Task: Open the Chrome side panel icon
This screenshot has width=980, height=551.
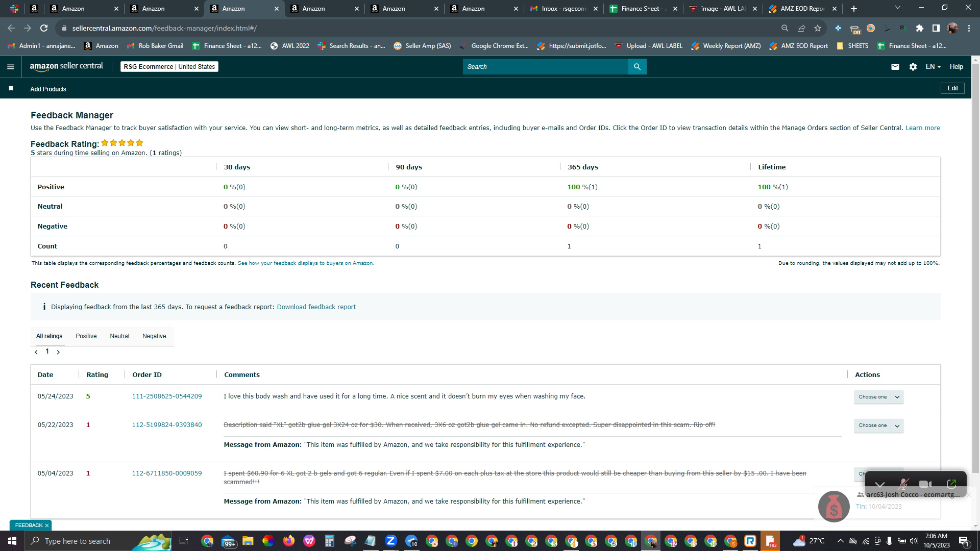Action: coord(936,28)
